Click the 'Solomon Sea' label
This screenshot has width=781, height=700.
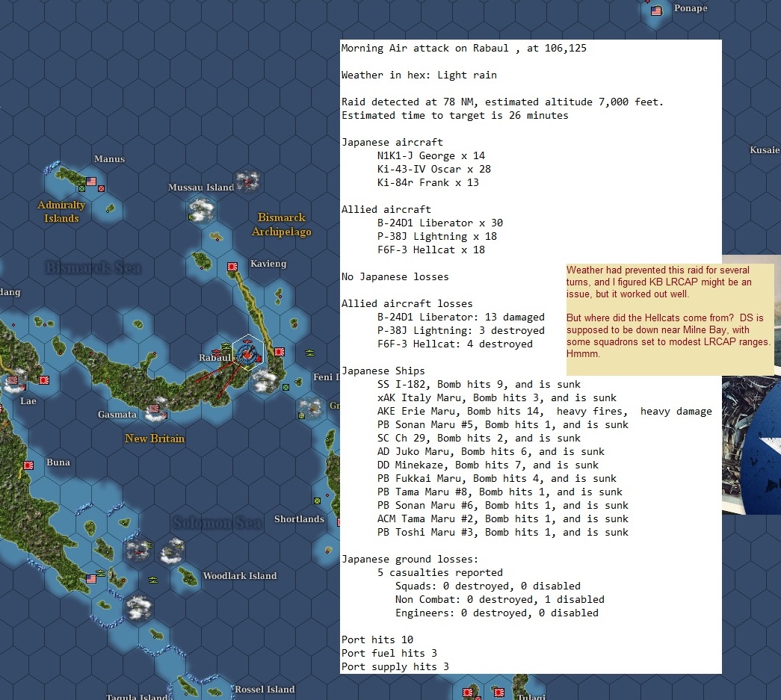pyautogui.click(x=217, y=523)
